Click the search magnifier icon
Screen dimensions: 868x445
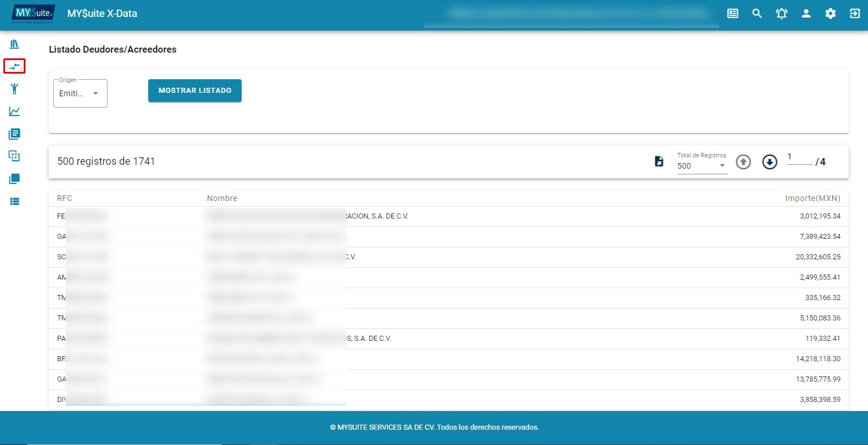[757, 14]
